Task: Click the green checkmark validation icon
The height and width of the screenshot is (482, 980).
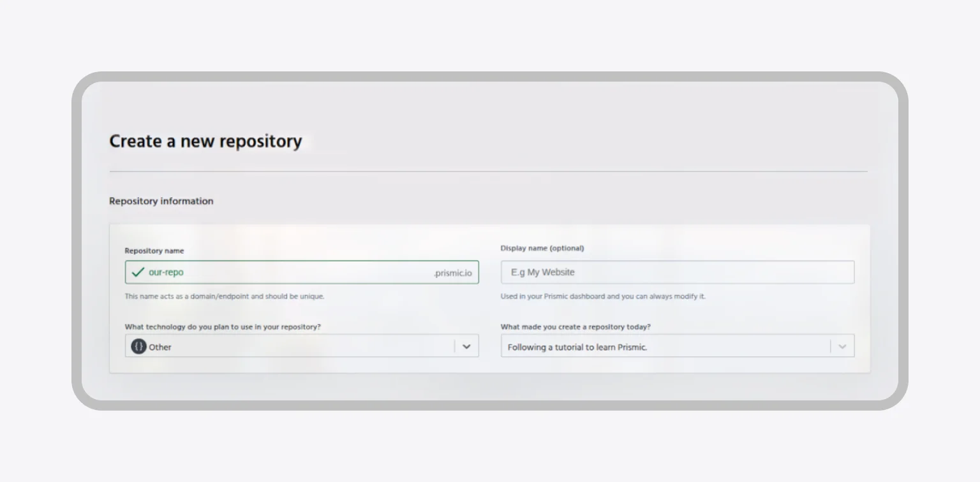Action: click(137, 272)
